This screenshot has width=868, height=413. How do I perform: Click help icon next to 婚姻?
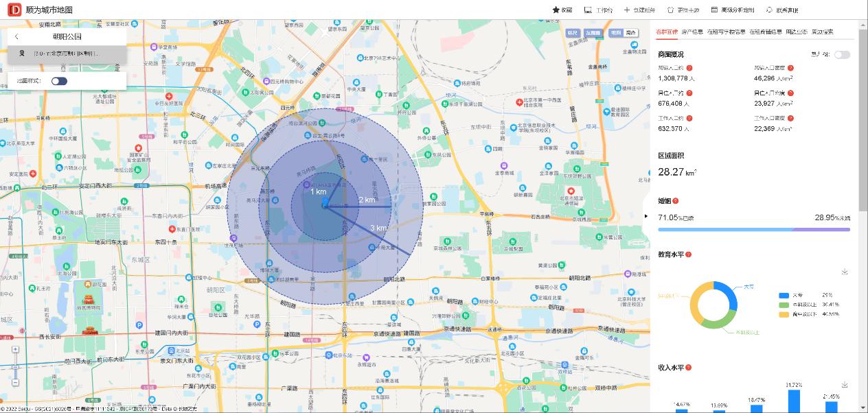pyautogui.click(x=676, y=201)
